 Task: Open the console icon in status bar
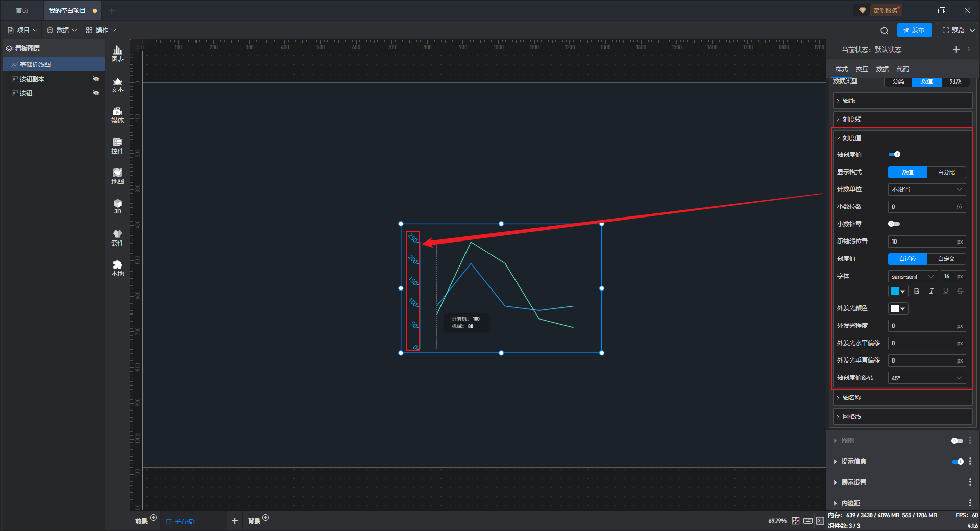pyautogui.click(x=820, y=521)
